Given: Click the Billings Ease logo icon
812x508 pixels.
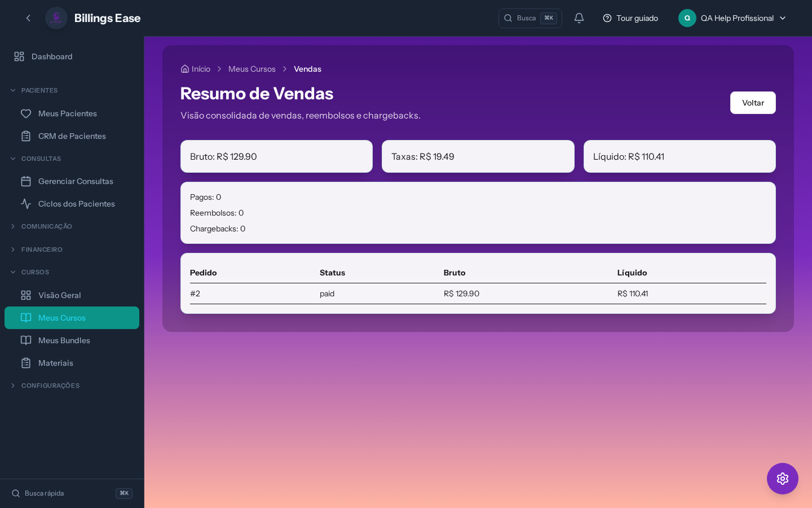Looking at the screenshot, I should (56, 18).
